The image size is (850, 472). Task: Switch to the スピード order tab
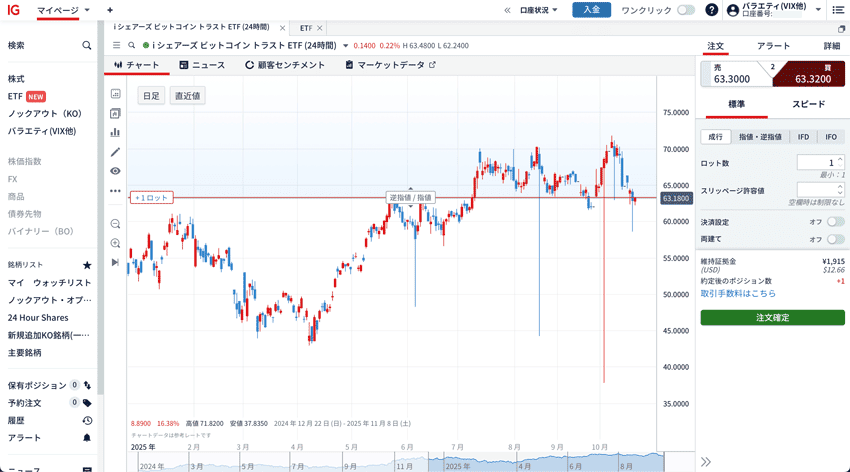808,104
